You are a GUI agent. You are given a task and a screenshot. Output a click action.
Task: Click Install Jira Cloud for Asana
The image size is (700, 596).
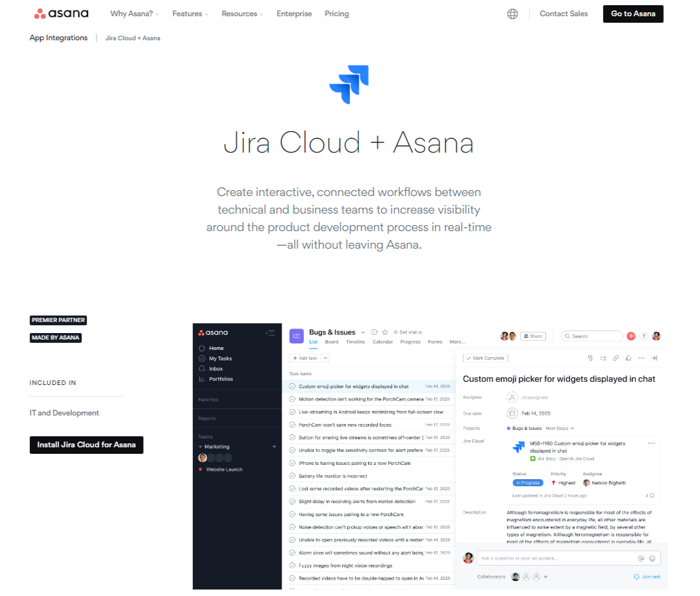pos(86,445)
